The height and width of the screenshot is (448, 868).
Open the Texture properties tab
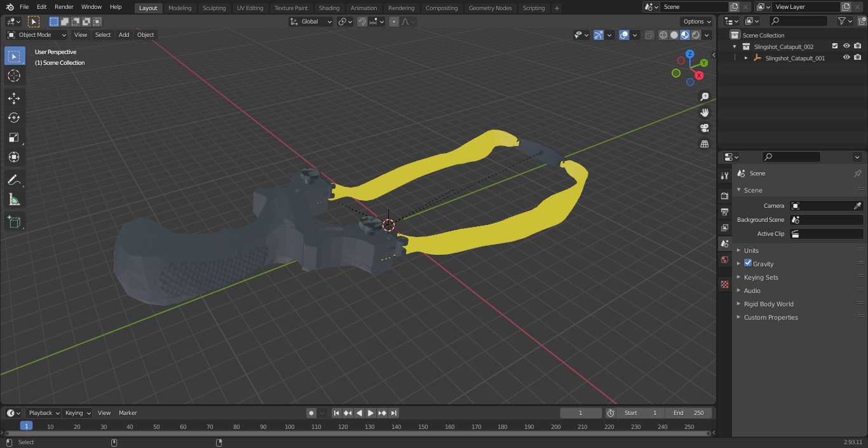coord(724,284)
